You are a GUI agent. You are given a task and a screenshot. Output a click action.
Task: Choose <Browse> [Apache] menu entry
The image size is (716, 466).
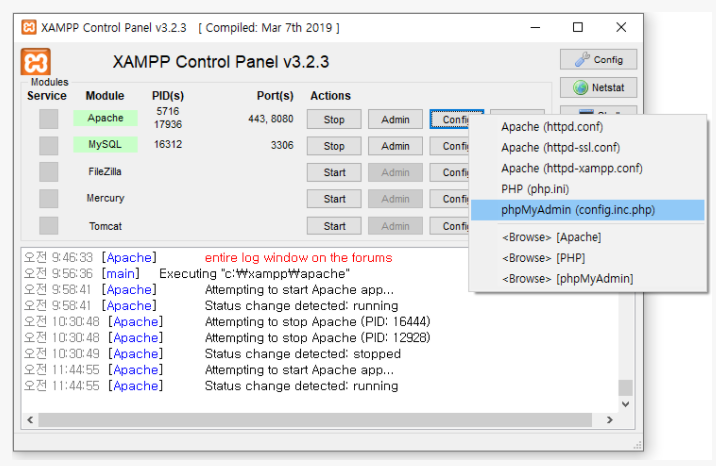coord(588,237)
